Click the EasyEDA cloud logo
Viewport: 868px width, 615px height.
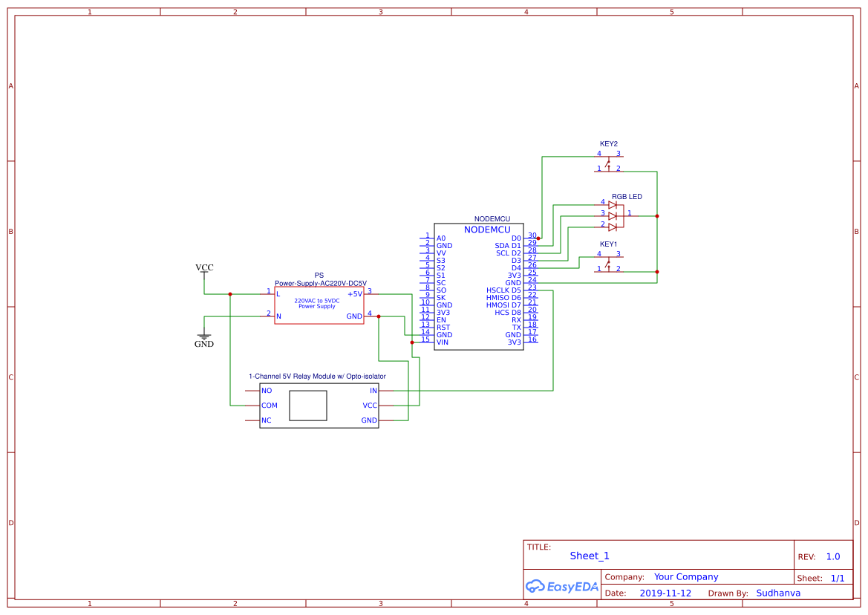point(561,586)
